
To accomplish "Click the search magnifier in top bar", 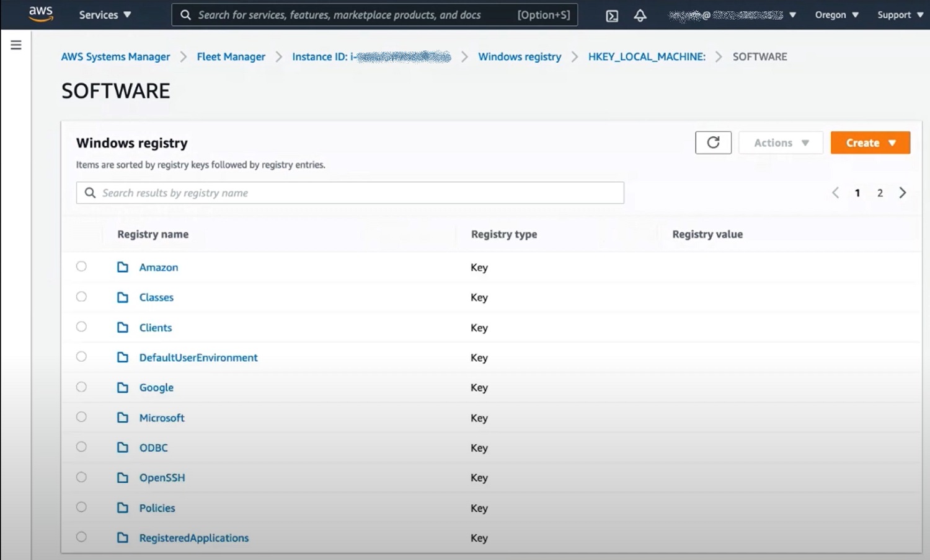I will [185, 14].
